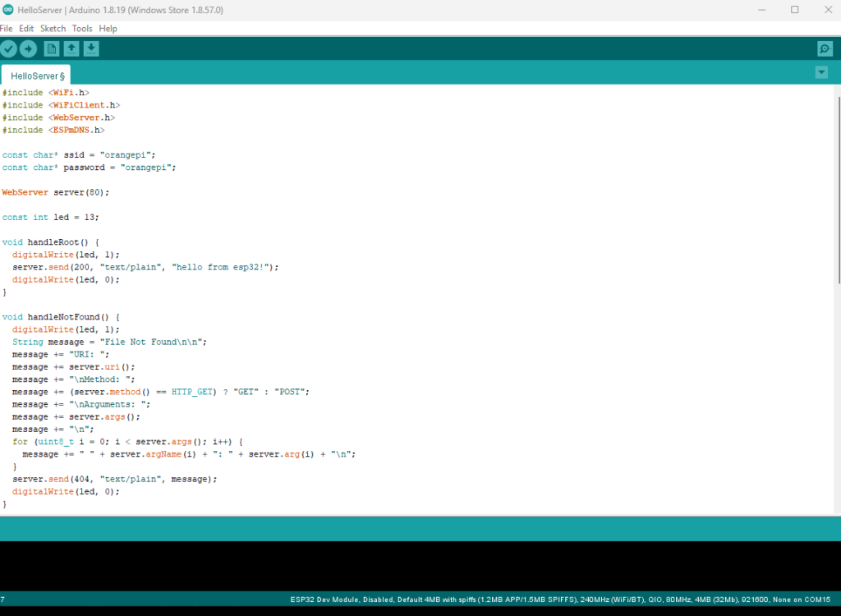Open the Serial Monitor magnifier icon
The height and width of the screenshot is (616, 841).
825,48
